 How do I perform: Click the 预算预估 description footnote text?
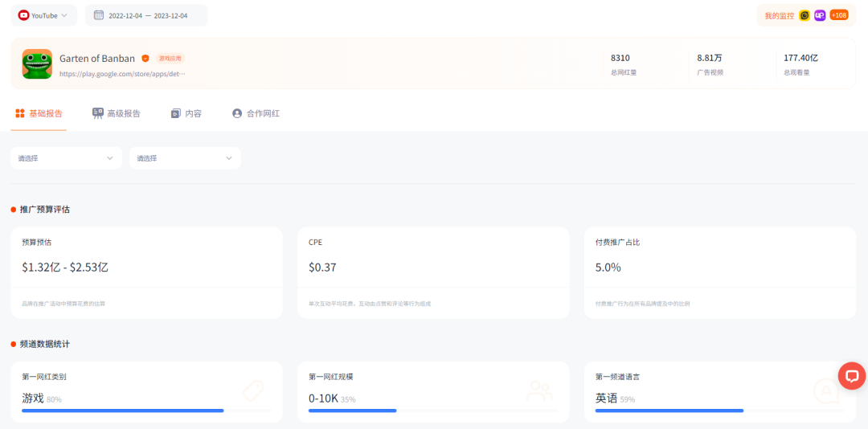(63, 304)
